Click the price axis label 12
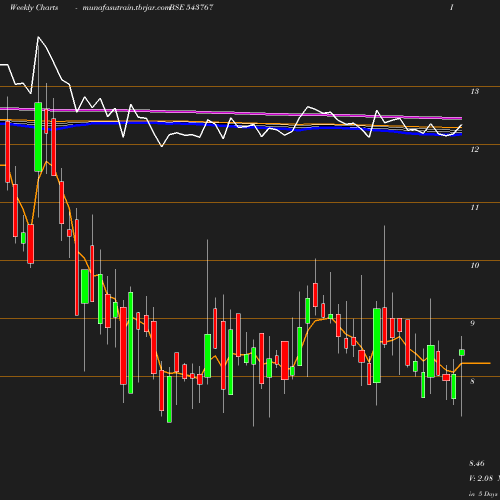Image resolution: width=500 pixels, height=500 pixels. (475, 149)
